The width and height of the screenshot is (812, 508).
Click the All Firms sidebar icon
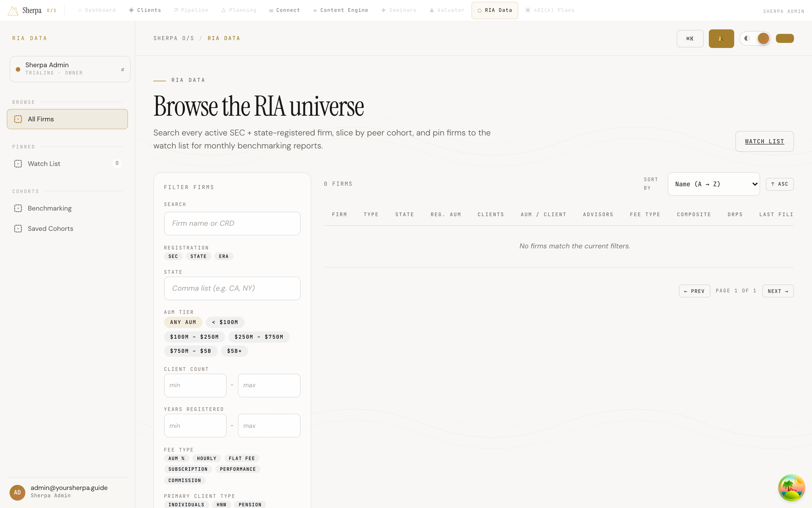click(x=18, y=119)
